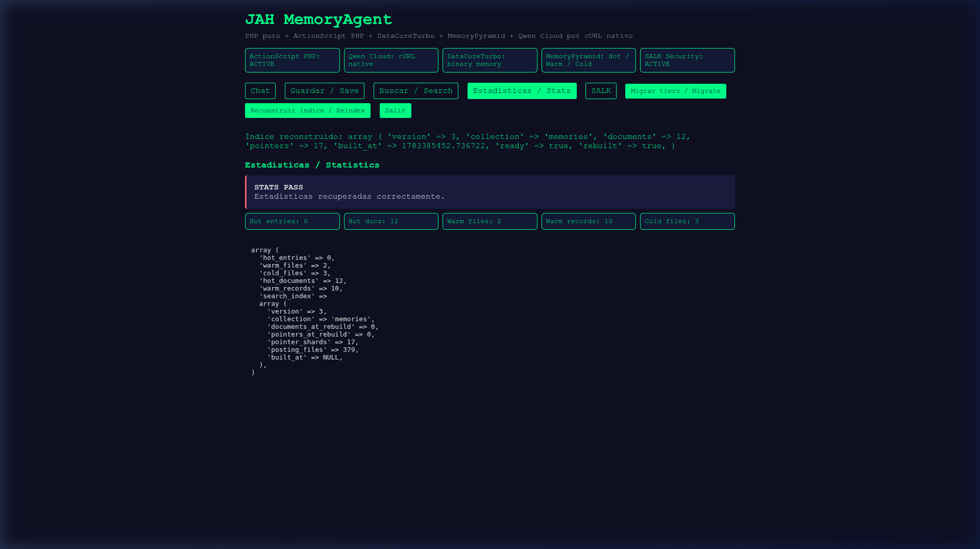The image size is (980, 549).
Task: Click 'warm_records' => 10 line
Action: click(301, 289)
